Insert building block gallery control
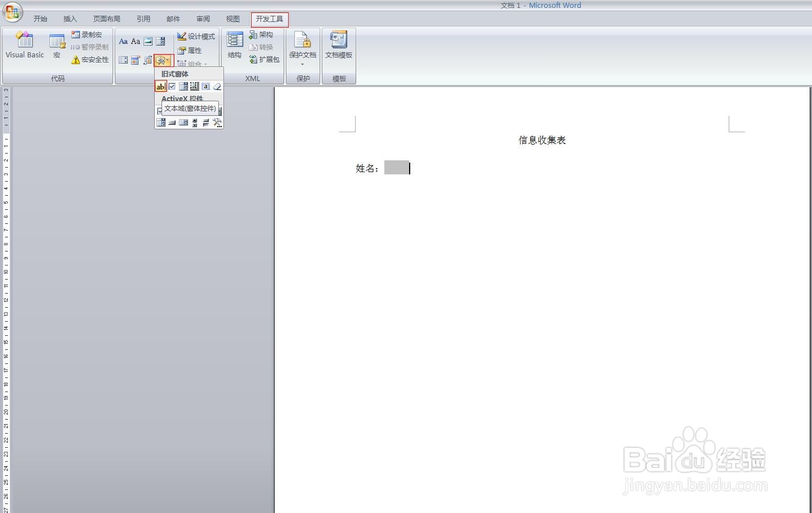 [x=148, y=60]
